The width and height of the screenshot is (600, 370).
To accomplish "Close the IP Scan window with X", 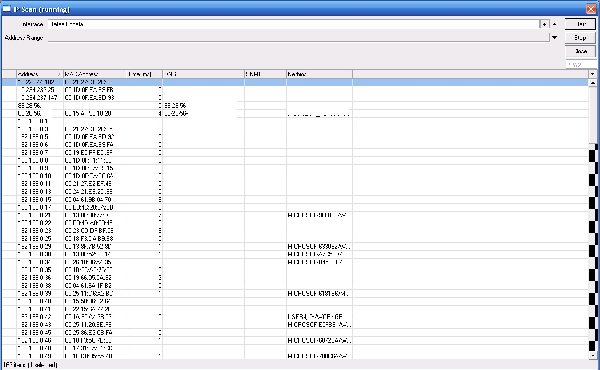I will [591, 8].
